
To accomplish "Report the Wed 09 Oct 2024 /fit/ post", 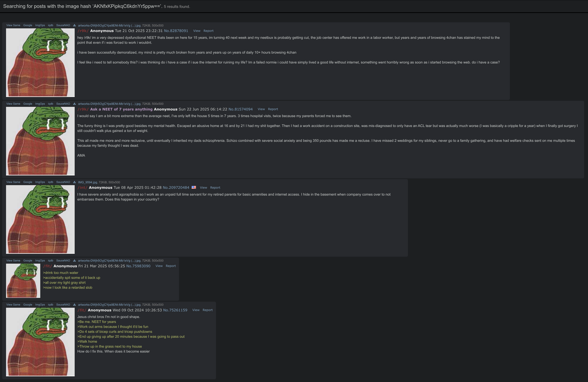I will tap(208, 310).
